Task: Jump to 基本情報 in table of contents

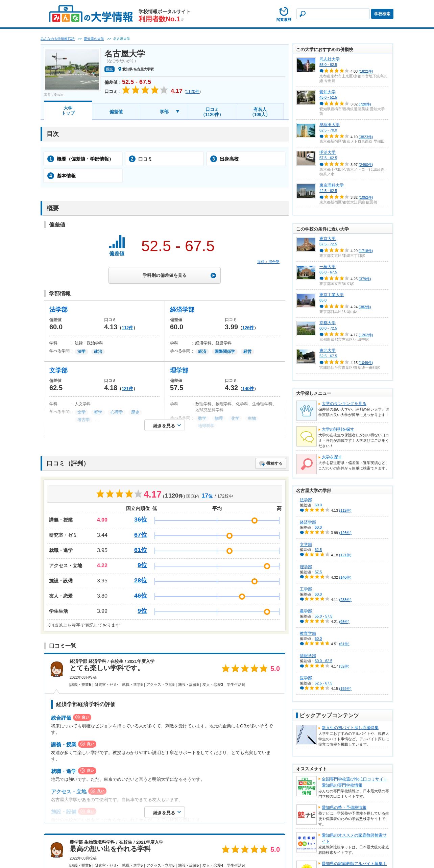Action: (x=83, y=176)
